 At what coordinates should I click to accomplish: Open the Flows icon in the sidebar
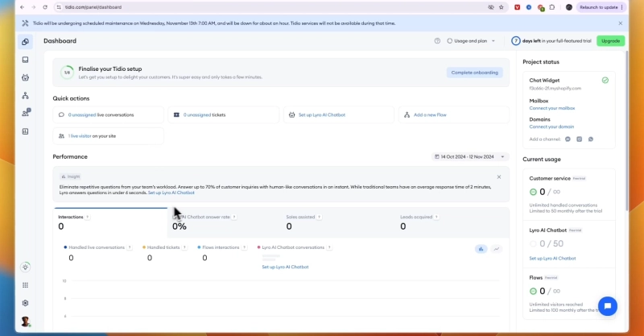[x=26, y=96]
